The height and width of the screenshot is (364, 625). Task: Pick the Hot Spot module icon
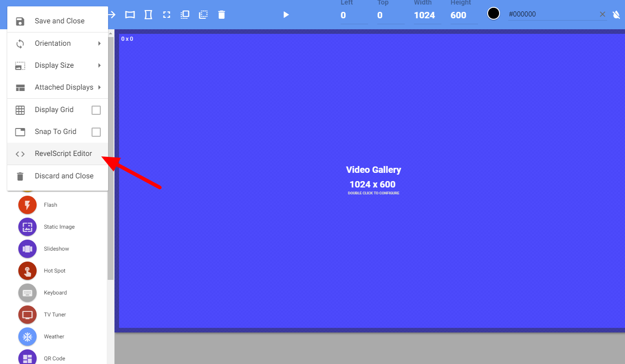(x=27, y=271)
